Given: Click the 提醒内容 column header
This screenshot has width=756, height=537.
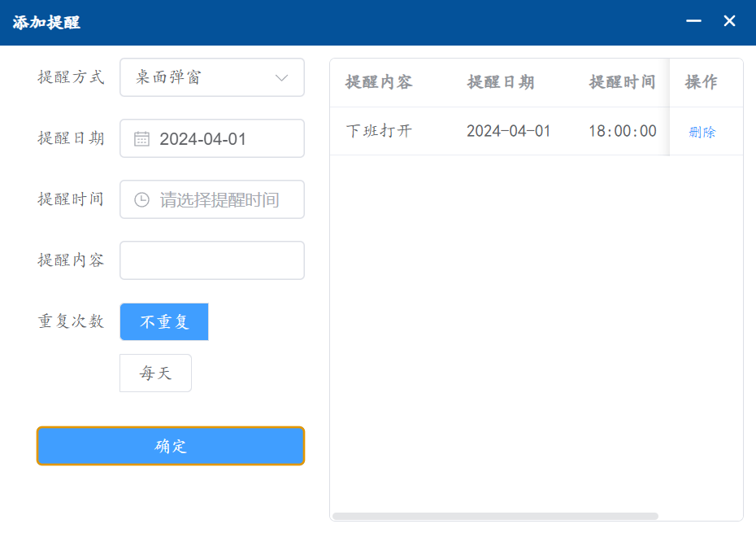Looking at the screenshot, I should [379, 82].
